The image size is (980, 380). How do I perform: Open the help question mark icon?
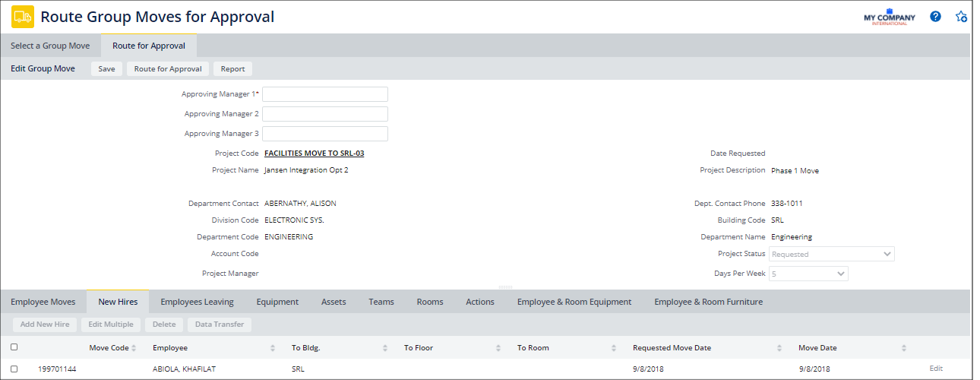pyautogui.click(x=935, y=17)
